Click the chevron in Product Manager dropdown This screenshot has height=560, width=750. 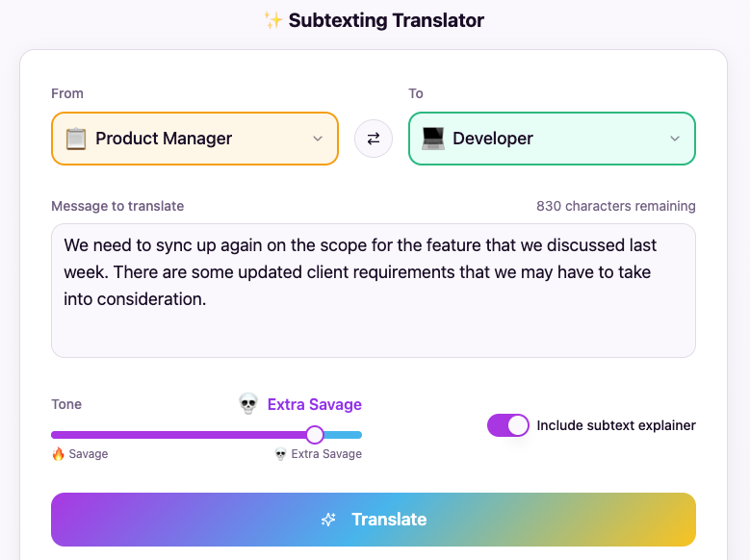tap(318, 139)
